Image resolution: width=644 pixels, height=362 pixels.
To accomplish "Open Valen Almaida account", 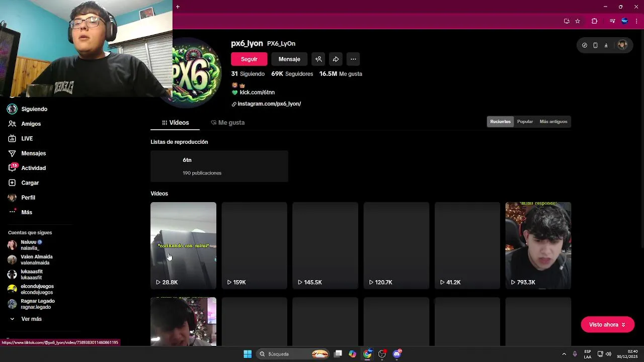I will pyautogui.click(x=30, y=259).
